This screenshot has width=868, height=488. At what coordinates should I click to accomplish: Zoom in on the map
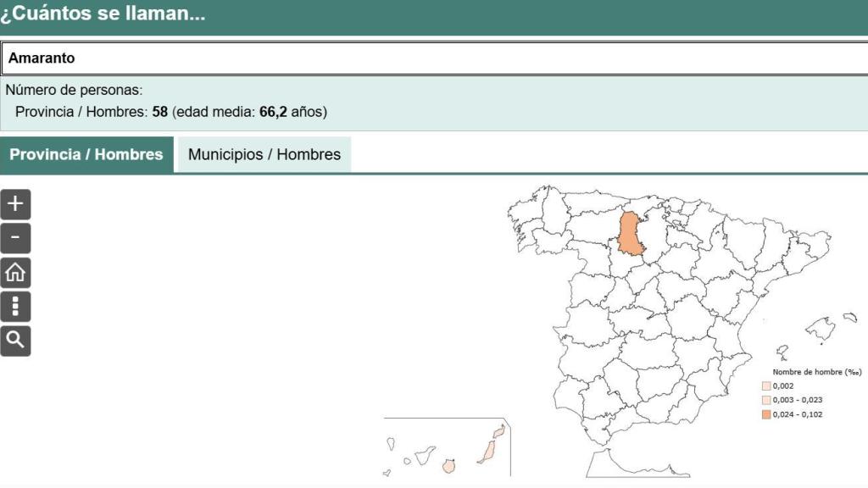[15, 204]
